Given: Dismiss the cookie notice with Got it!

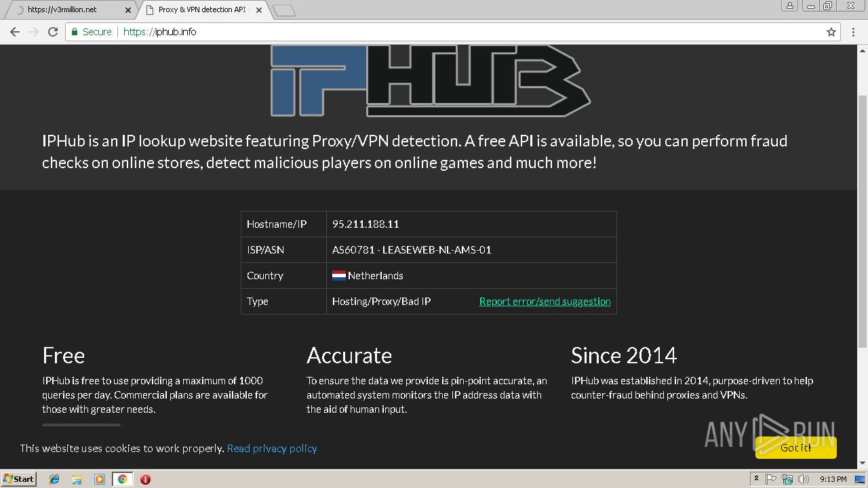Looking at the screenshot, I should click(795, 448).
